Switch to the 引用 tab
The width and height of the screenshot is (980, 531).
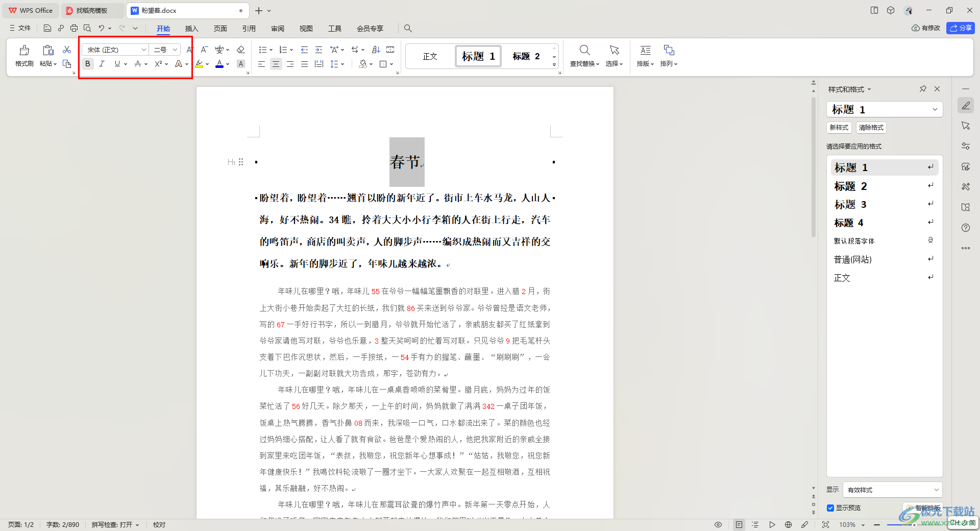coord(249,28)
